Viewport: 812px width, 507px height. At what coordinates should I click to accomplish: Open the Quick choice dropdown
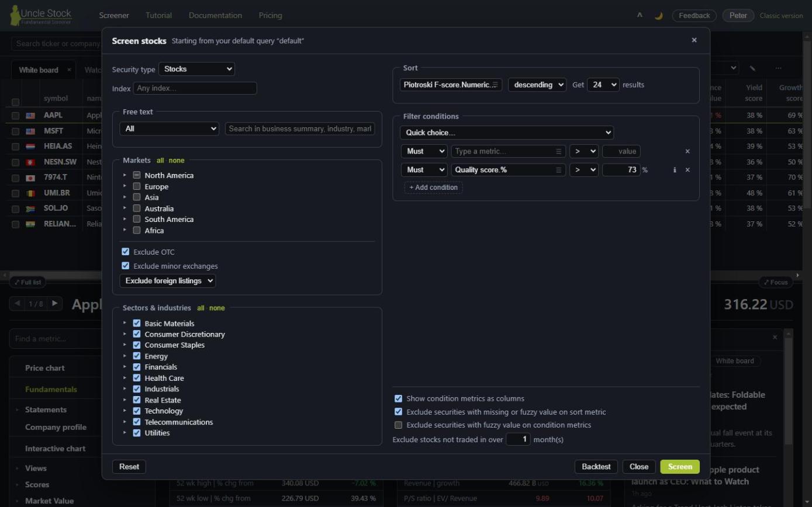pyautogui.click(x=507, y=133)
